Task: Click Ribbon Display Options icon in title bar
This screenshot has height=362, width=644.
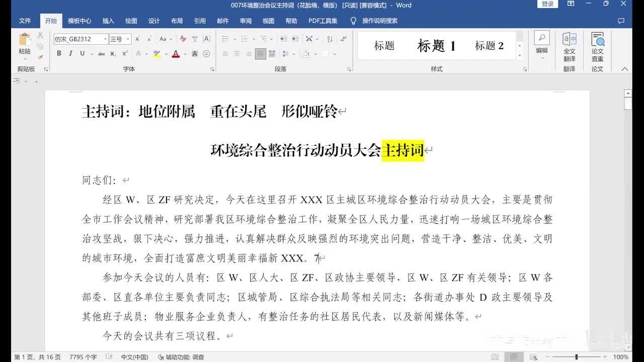Action: [571, 5]
